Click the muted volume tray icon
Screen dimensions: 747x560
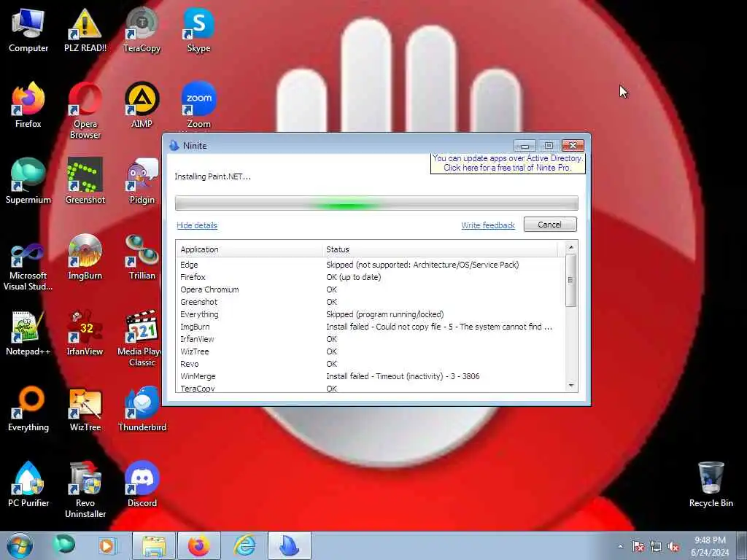pyautogui.click(x=673, y=547)
